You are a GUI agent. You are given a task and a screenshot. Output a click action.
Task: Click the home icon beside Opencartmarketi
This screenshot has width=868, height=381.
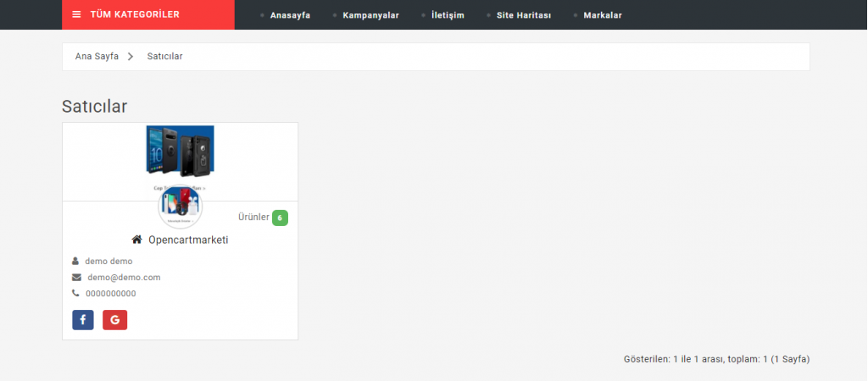coord(136,240)
